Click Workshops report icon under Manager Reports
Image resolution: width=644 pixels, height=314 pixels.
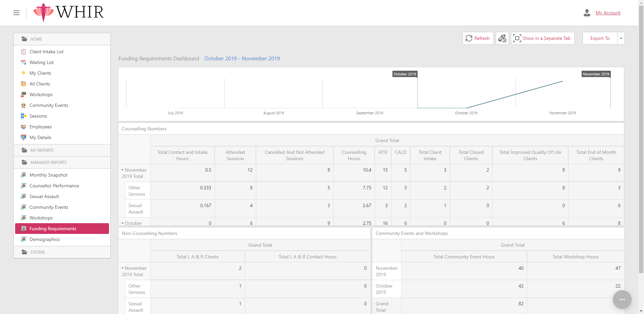coord(23,218)
